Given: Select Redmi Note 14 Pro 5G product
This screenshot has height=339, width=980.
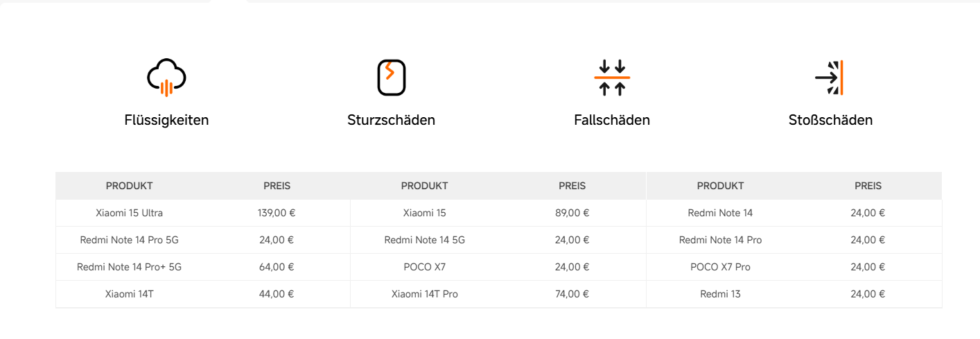Looking at the screenshot, I should 130,240.
